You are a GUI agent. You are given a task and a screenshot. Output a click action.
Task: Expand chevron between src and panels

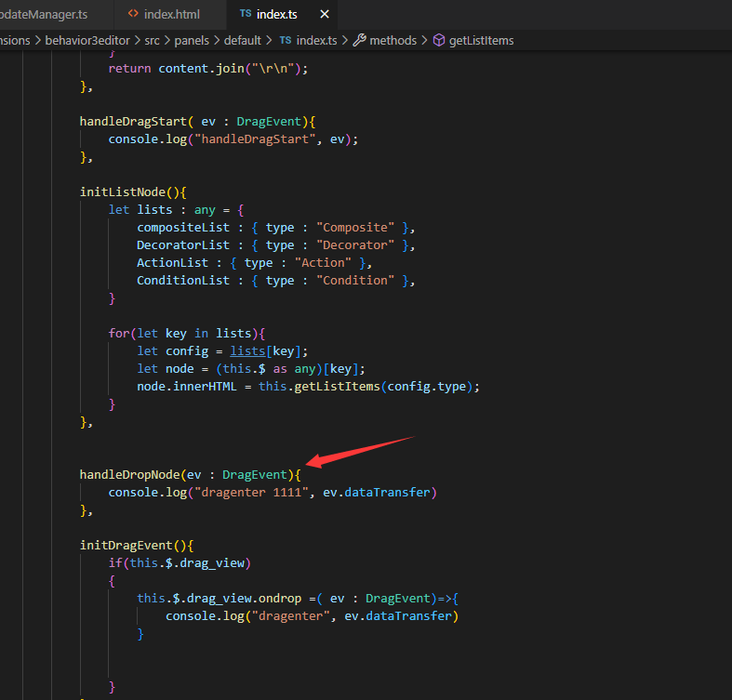[x=166, y=41]
